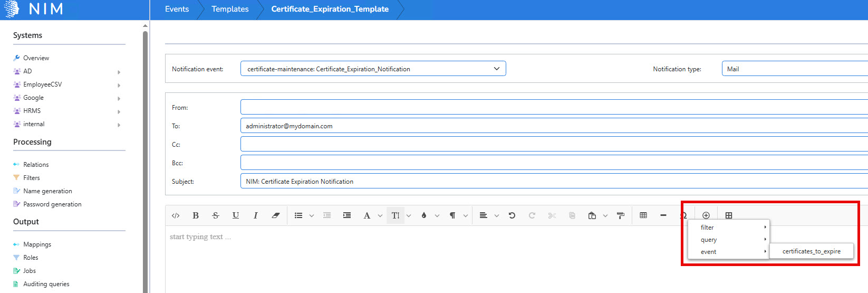Click the paste clipboard icon
868x293 pixels.
pyautogui.click(x=592, y=215)
